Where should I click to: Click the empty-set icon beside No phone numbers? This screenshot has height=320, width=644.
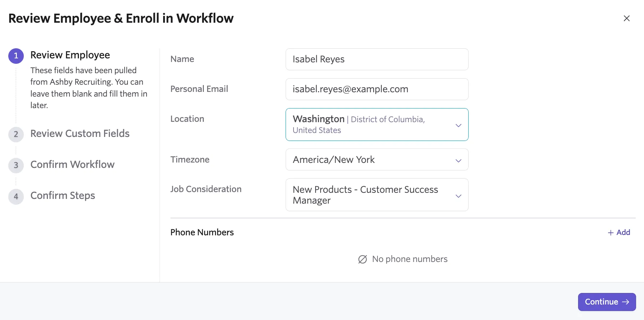(x=362, y=259)
